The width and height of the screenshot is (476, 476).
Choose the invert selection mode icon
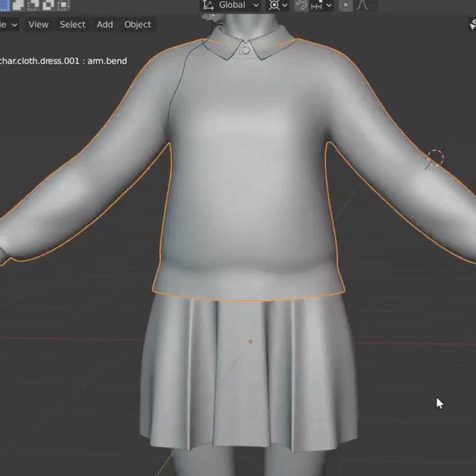pyautogui.click(x=48, y=5)
